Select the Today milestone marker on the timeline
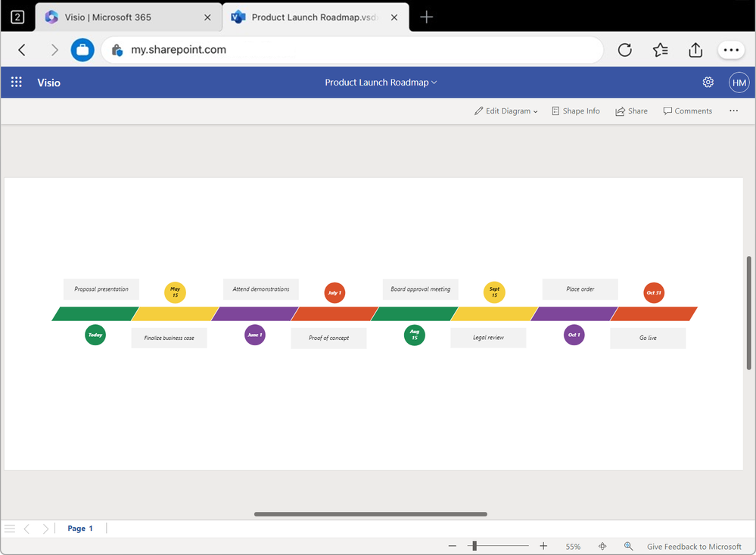 95,335
